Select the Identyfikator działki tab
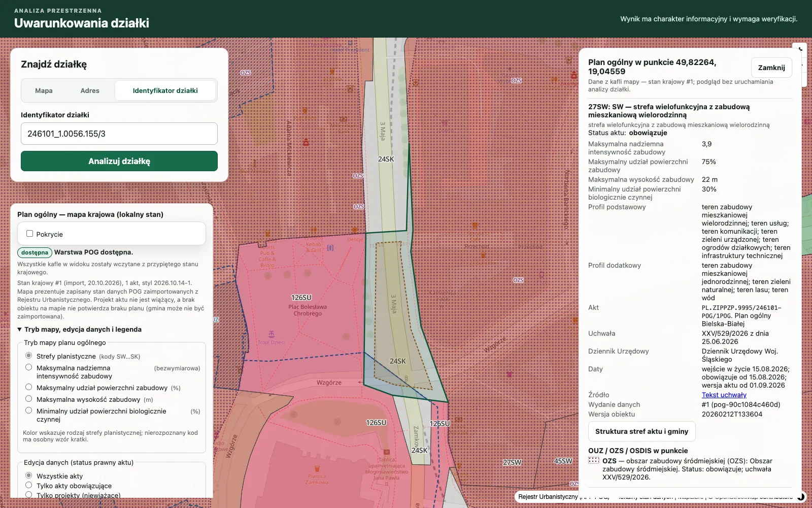812x508 pixels. coord(165,90)
